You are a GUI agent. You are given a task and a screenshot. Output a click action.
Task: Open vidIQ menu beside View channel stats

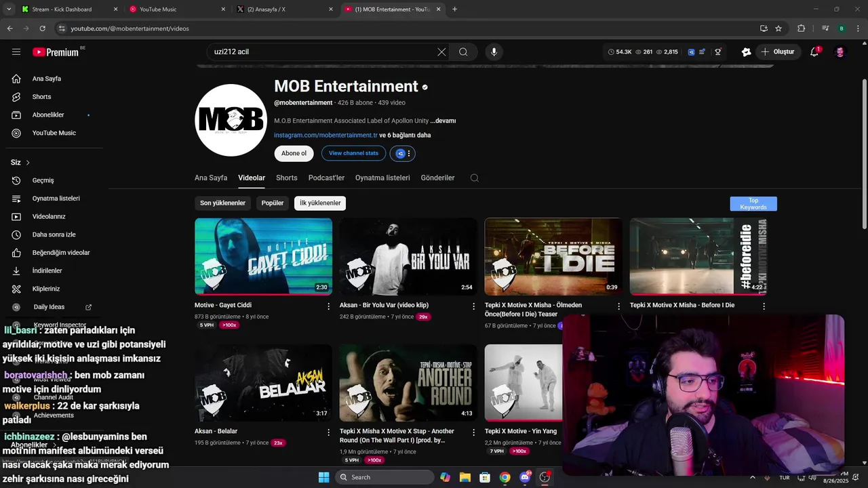(403, 154)
